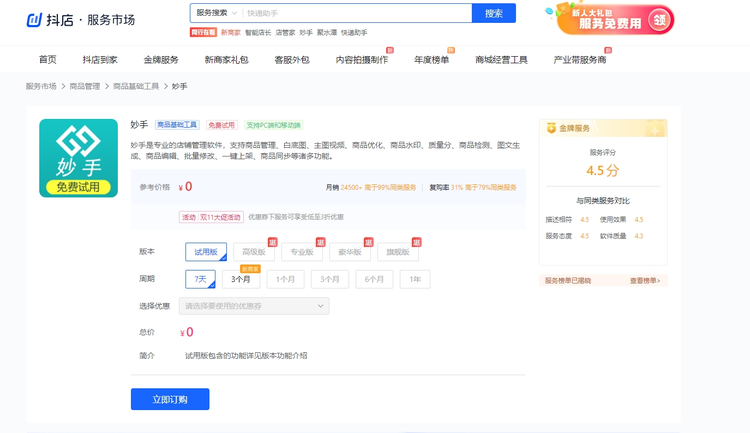This screenshot has height=433, width=750.
Task: Click the 惠 badge on 高级版
Action: tap(272, 242)
